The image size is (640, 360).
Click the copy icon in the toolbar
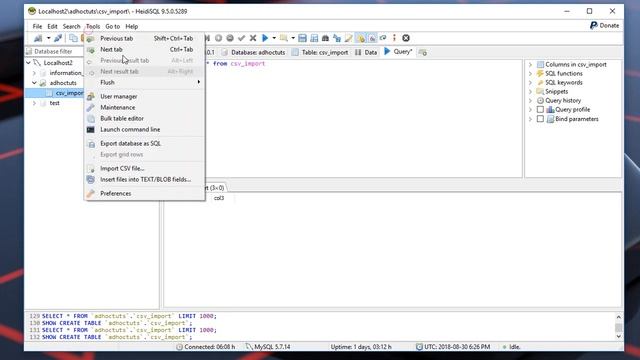click(x=73, y=38)
